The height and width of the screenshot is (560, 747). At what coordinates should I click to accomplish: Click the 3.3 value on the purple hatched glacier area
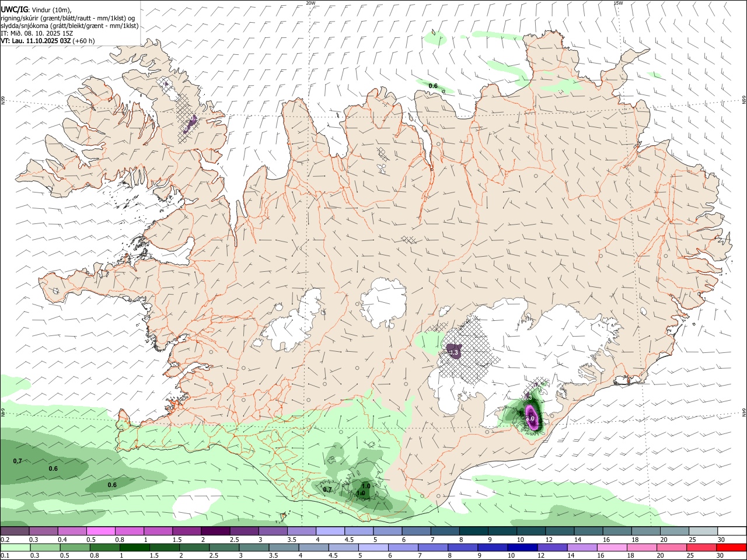coord(453,352)
